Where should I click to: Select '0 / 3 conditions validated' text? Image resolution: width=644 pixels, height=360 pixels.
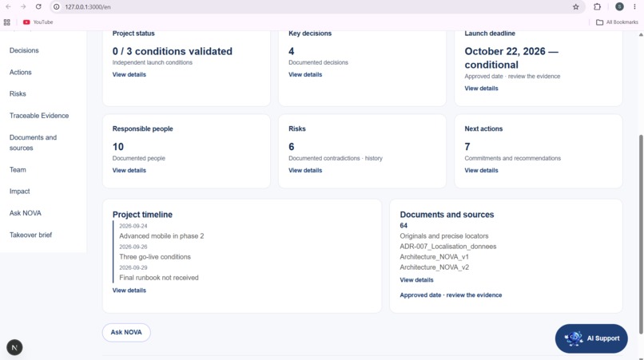tap(172, 51)
